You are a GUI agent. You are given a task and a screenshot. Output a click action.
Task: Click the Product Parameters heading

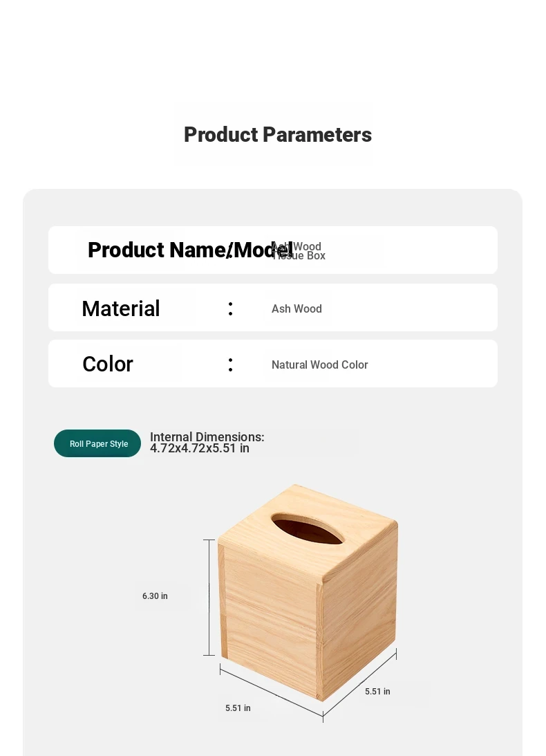(x=278, y=134)
